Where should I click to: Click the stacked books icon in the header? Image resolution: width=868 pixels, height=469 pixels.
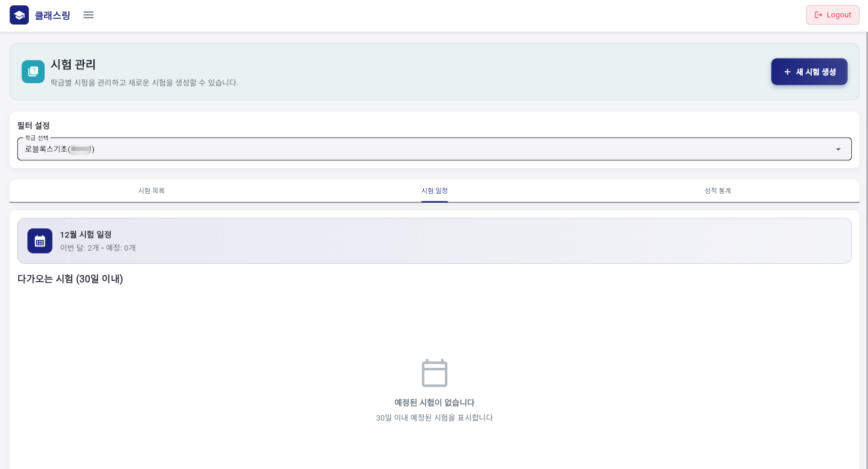[19, 15]
